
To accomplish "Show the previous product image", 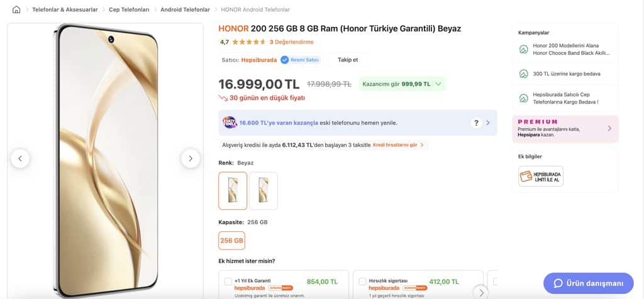I will [x=20, y=159].
